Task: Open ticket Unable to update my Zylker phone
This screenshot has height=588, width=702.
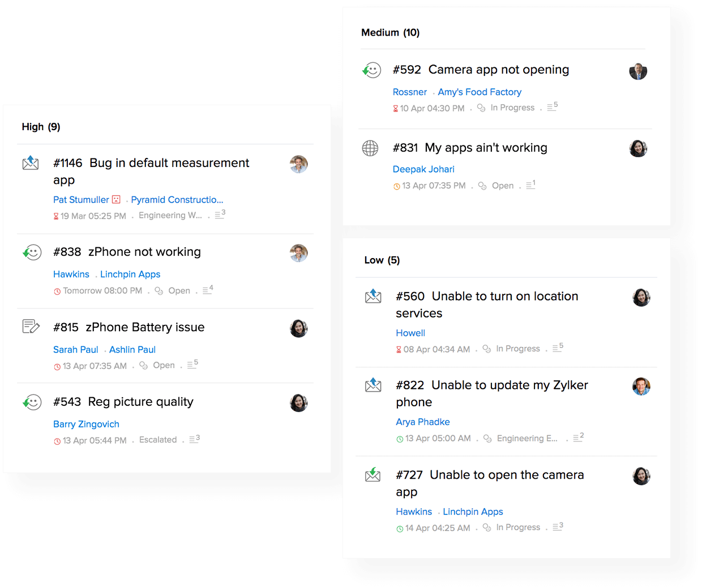Action: pos(492,393)
